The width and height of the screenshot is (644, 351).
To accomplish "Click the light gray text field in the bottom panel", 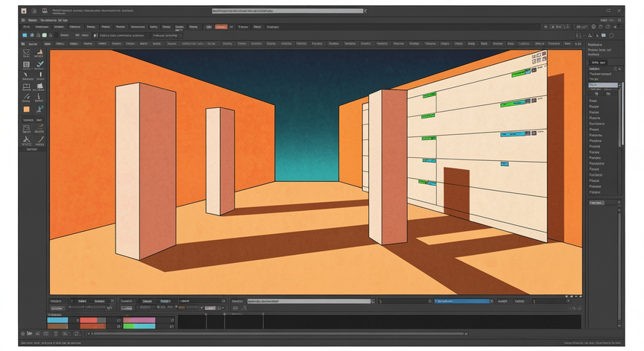I will [309, 301].
